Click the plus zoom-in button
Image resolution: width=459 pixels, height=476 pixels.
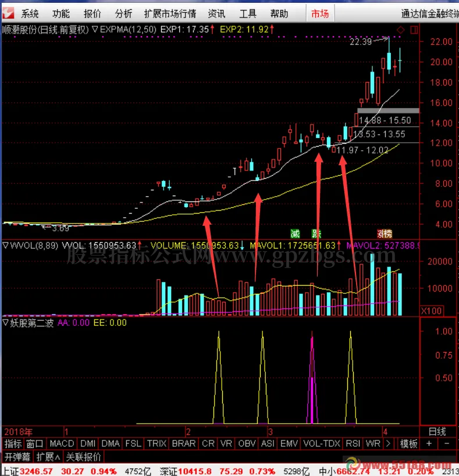coord(429,444)
